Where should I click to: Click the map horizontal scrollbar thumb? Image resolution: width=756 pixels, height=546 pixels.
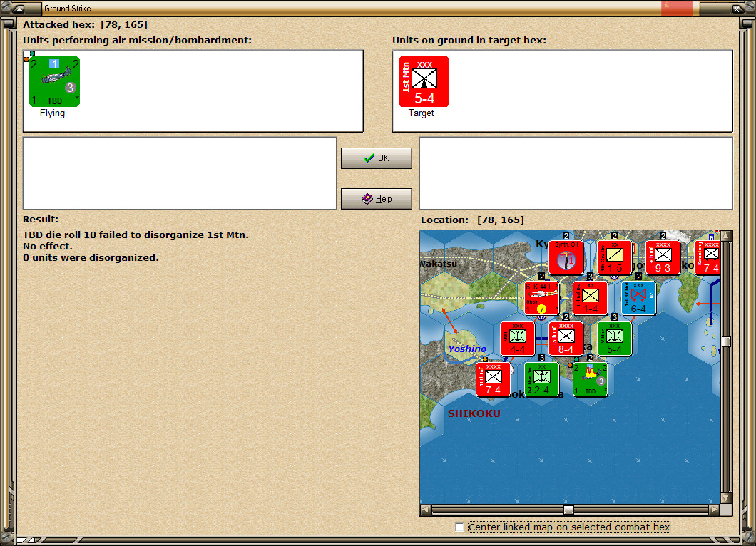(568, 510)
